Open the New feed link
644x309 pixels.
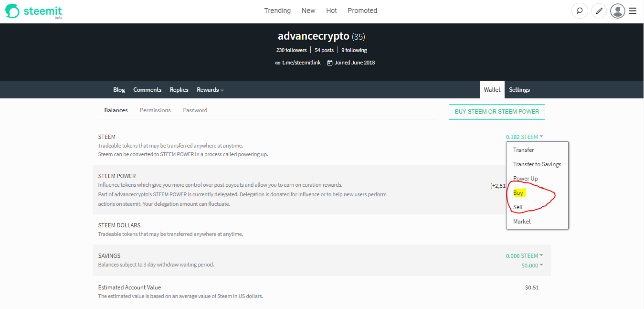pos(308,11)
